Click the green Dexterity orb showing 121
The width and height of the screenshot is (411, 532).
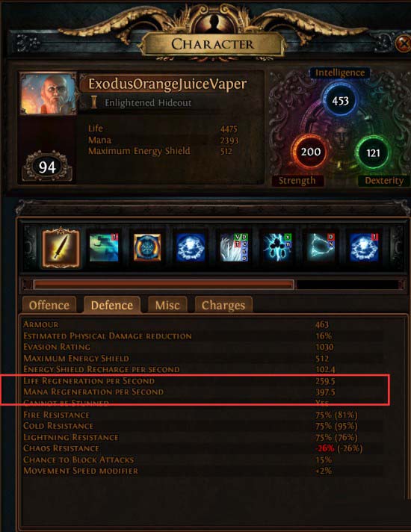(373, 152)
